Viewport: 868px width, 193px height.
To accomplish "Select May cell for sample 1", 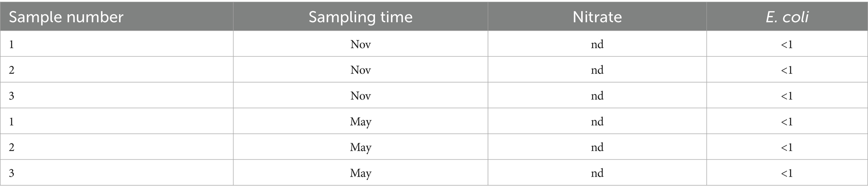I will (x=360, y=122).
